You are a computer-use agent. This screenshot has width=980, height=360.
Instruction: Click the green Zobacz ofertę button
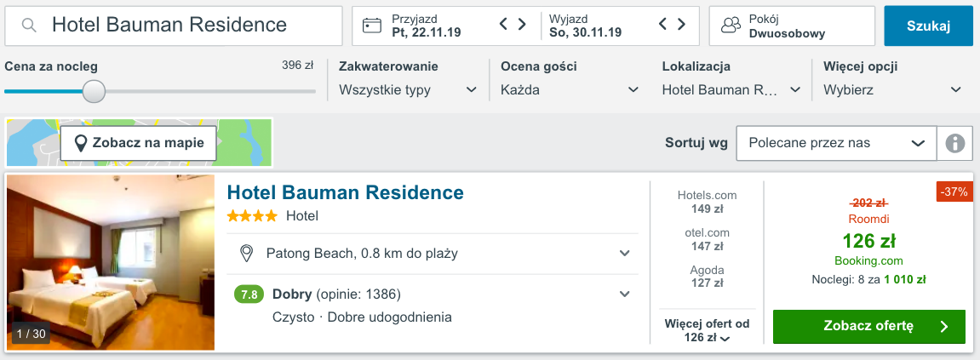point(868,326)
